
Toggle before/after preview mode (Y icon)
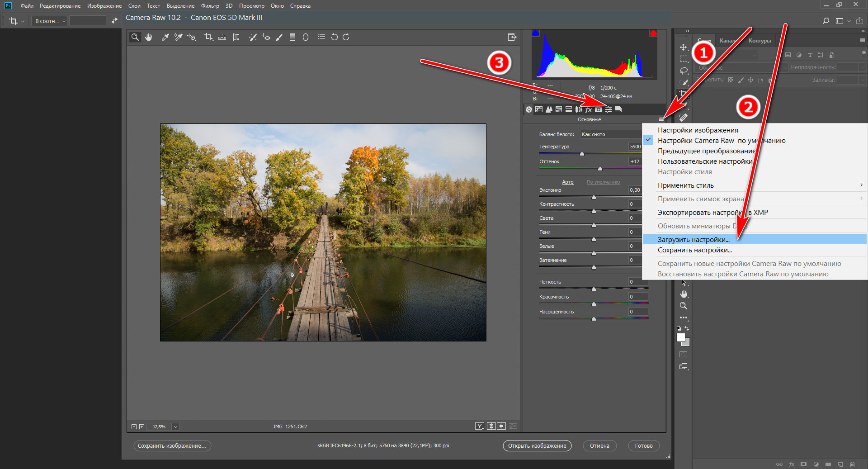point(480,426)
